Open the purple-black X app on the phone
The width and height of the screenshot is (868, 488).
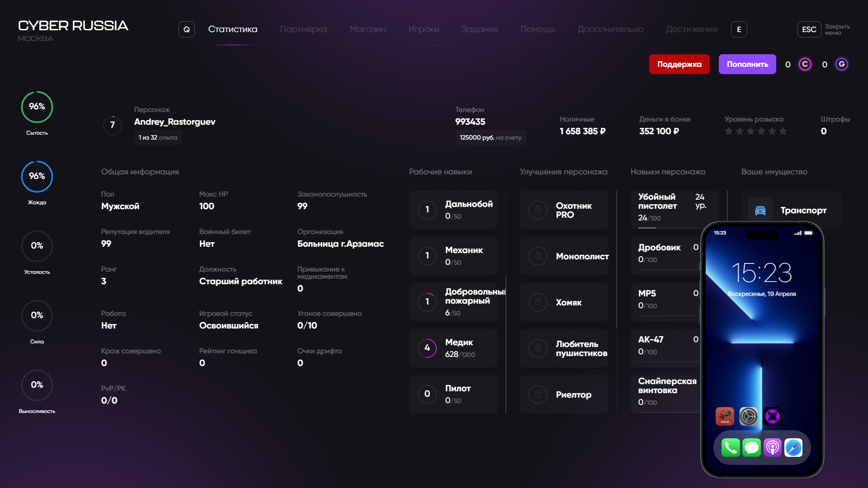pyautogui.click(x=772, y=416)
